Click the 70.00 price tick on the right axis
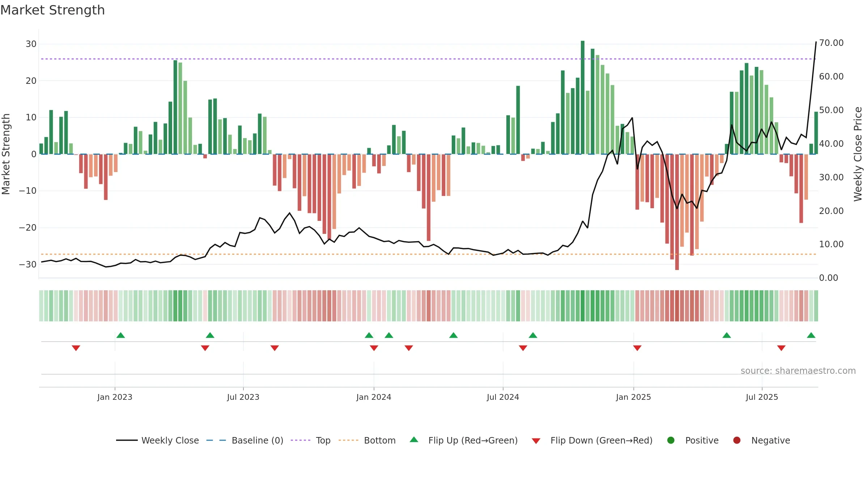 831,43
